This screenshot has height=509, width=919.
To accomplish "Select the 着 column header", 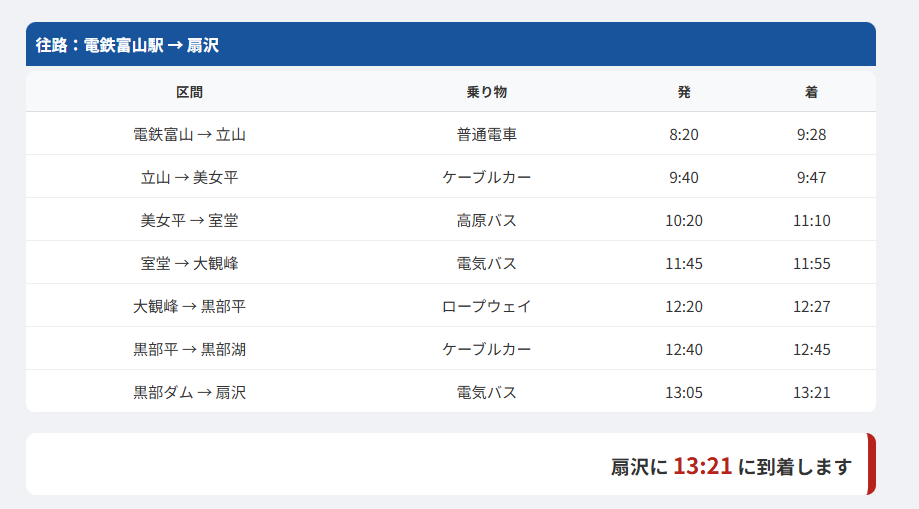I will 811,92.
